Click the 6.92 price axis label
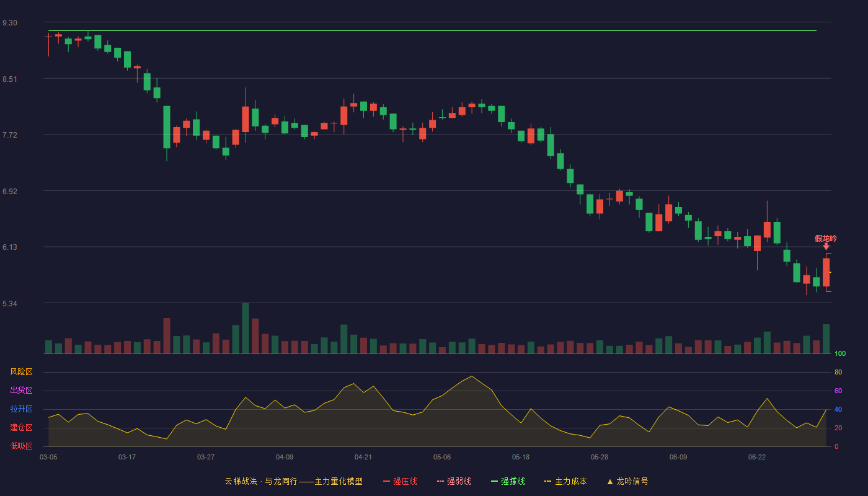Image resolution: width=868 pixels, height=496 pixels. point(10,192)
